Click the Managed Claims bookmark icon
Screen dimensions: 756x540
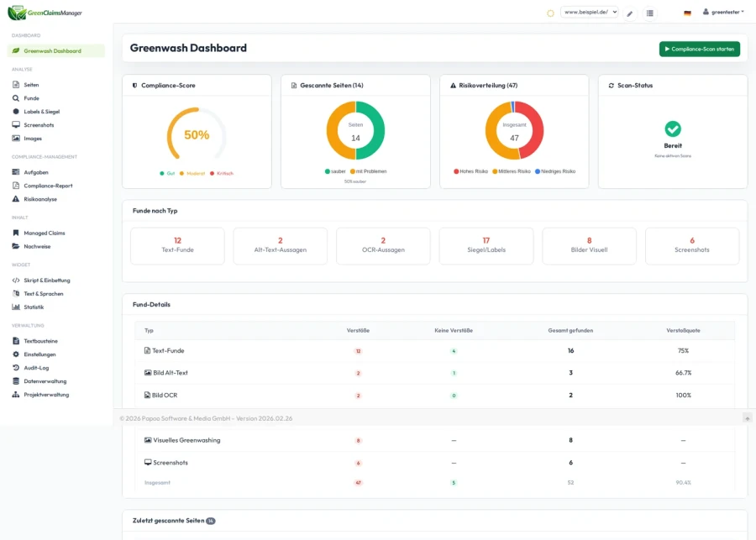tap(16, 233)
